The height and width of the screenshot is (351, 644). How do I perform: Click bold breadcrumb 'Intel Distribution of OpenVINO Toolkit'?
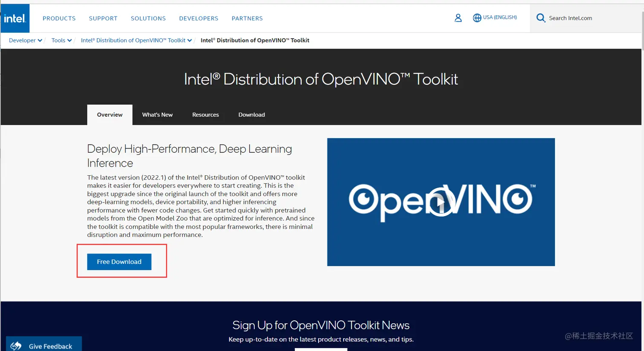pyautogui.click(x=255, y=40)
